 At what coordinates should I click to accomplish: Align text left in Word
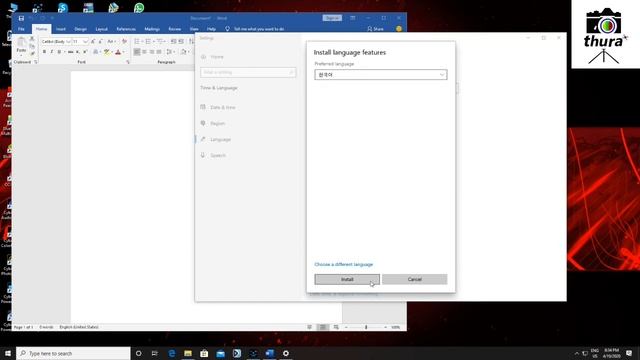coord(137,52)
